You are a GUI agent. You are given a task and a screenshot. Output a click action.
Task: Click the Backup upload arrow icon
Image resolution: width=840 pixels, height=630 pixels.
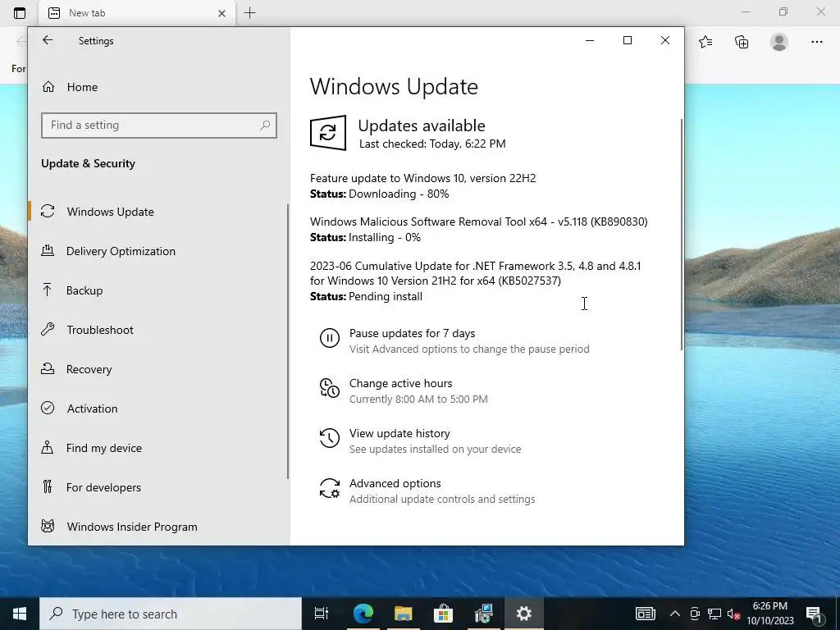pos(47,290)
